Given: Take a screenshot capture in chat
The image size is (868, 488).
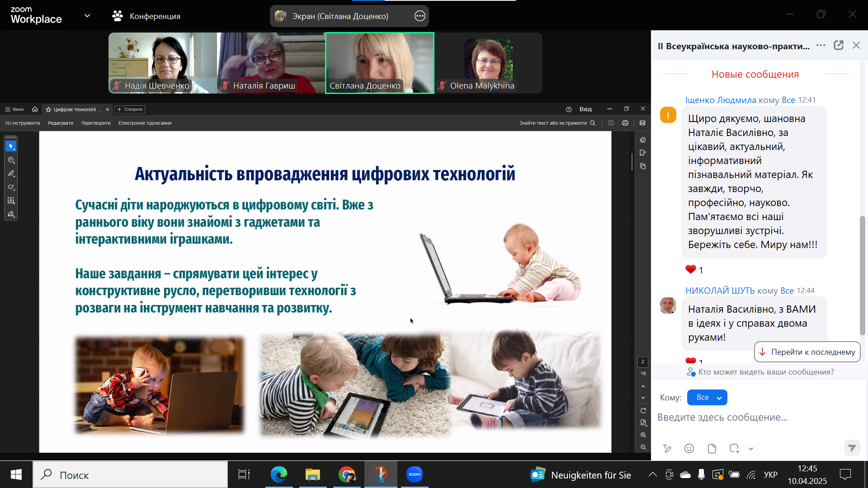Looking at the screenshot, I should click(734, 449).
